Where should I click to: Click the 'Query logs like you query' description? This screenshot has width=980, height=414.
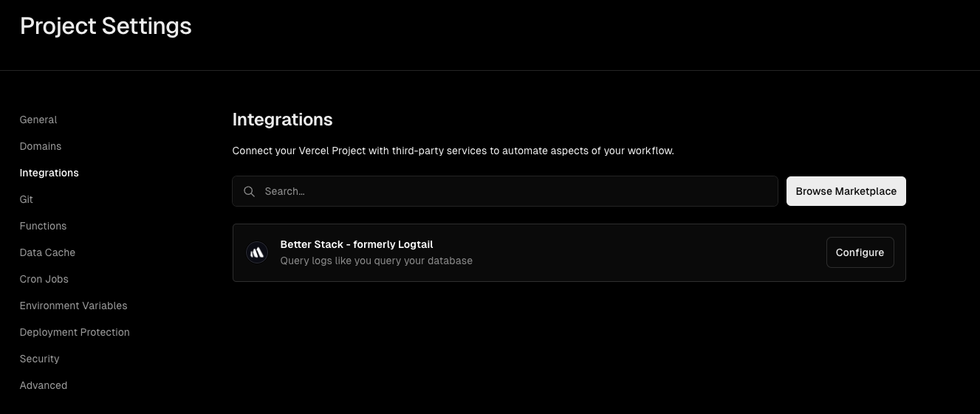pyautogui.click(x=377, y=261)
